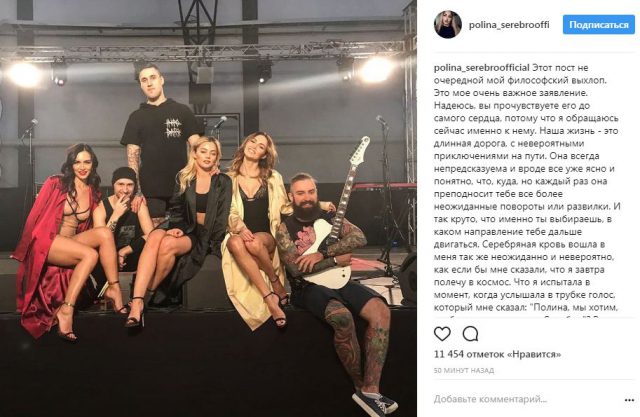Click the group photo on stage

click(x=208, y=208)
